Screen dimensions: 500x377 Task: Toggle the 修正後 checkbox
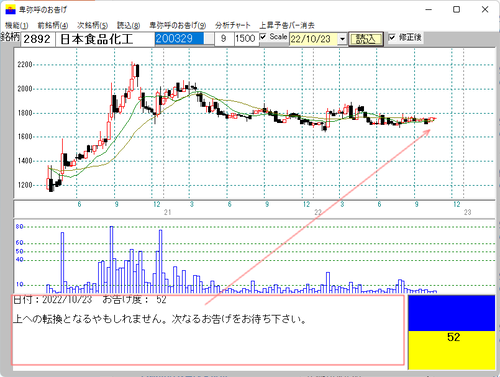tap(392, 37)
